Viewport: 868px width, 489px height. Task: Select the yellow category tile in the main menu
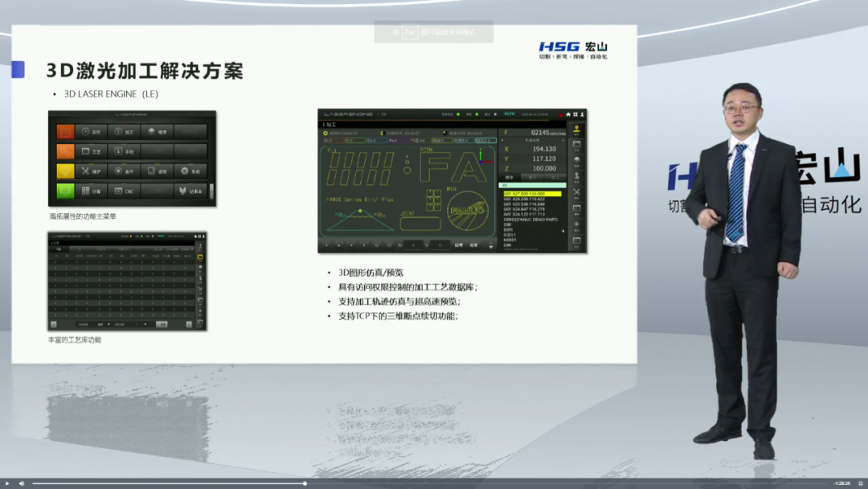click(65, 171)
